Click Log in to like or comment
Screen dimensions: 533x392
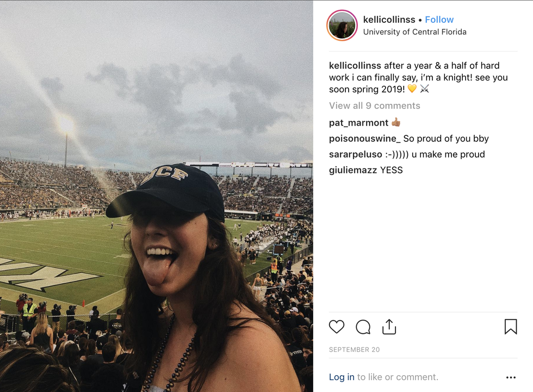(x=342, y=377)
